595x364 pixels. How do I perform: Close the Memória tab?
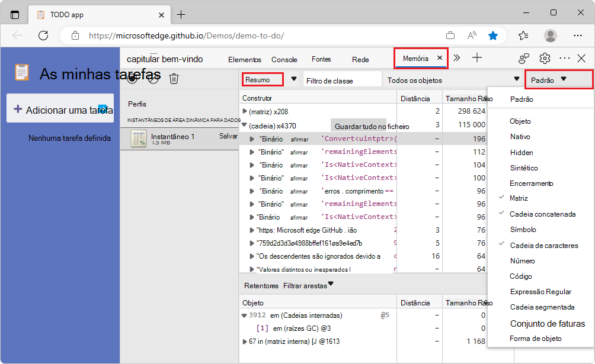[x=439, y=57]
